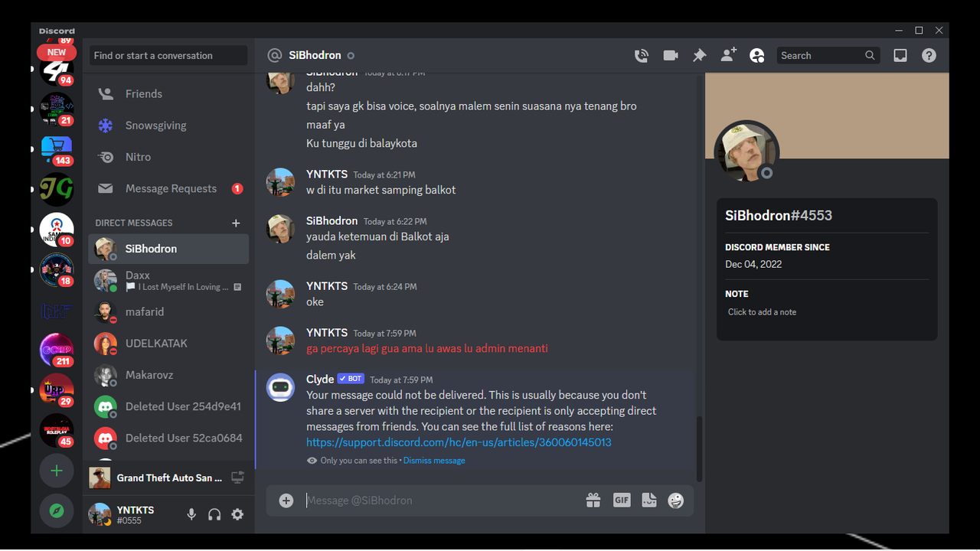The width and height of the screenshot is (980, 551).
Task: Open Deleted User 52ca0684 conversation
Action: 168,438
